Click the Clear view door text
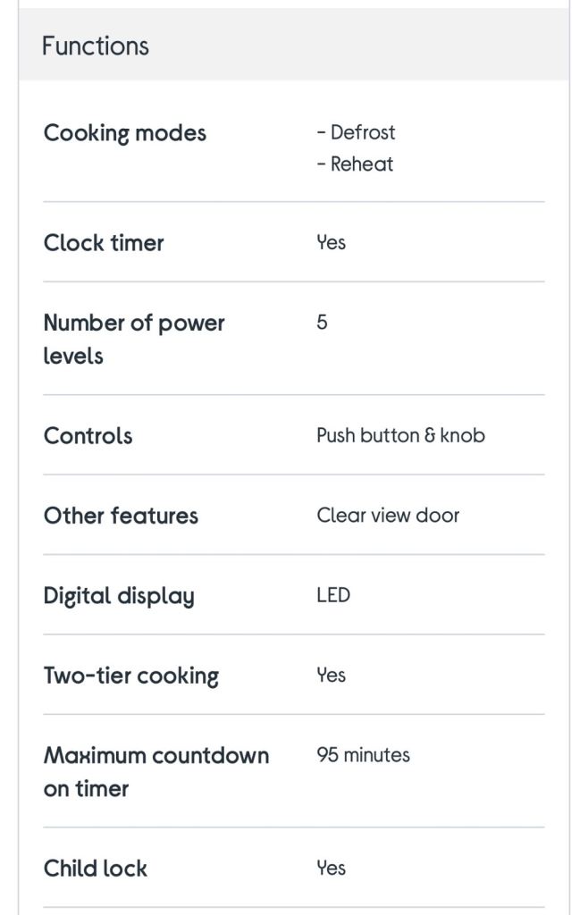588x915 pixels. click(x=388, y=516)
